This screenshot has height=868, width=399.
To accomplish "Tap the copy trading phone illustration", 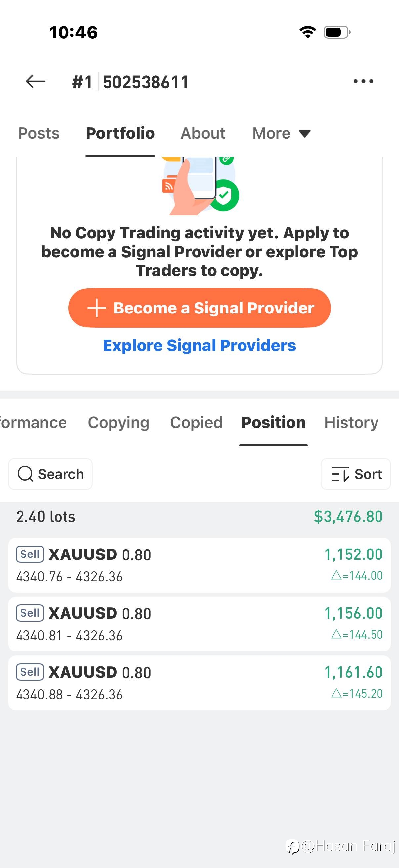I will point(200,185).
